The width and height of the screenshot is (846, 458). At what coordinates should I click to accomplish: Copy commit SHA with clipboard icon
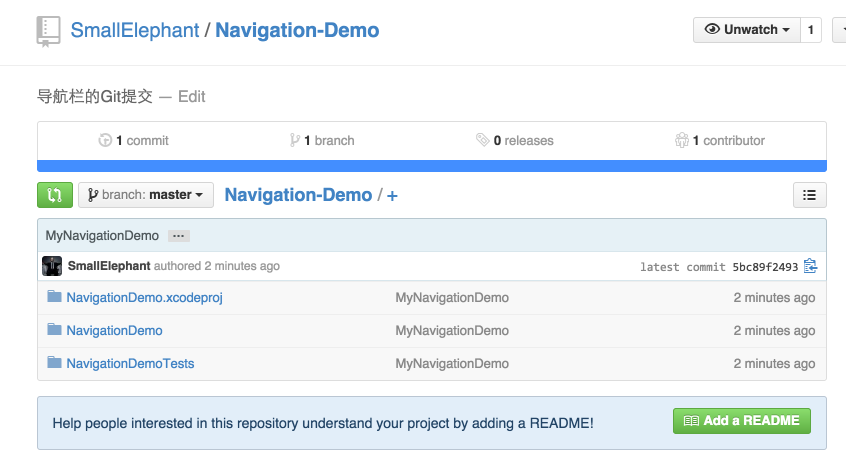click(x=810, y=266)
